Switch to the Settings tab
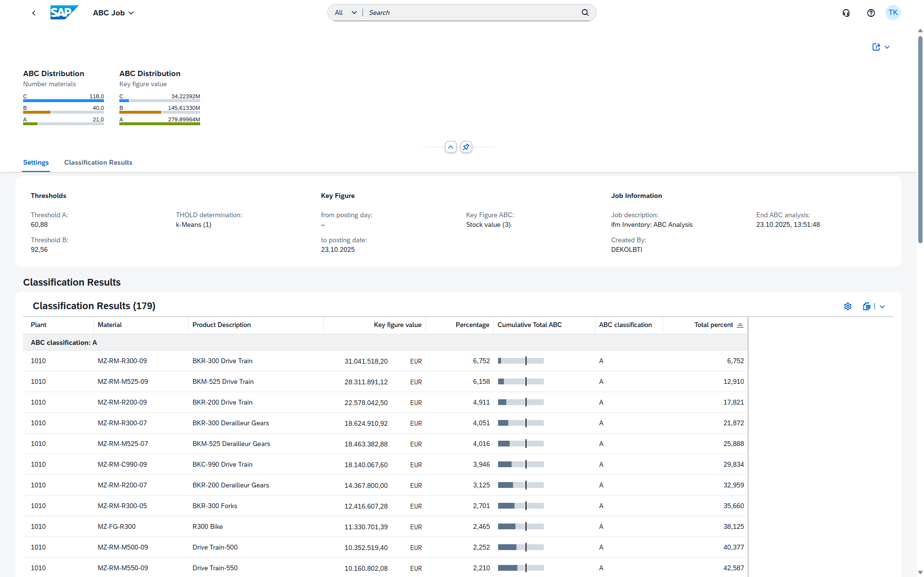 [36, 162]
